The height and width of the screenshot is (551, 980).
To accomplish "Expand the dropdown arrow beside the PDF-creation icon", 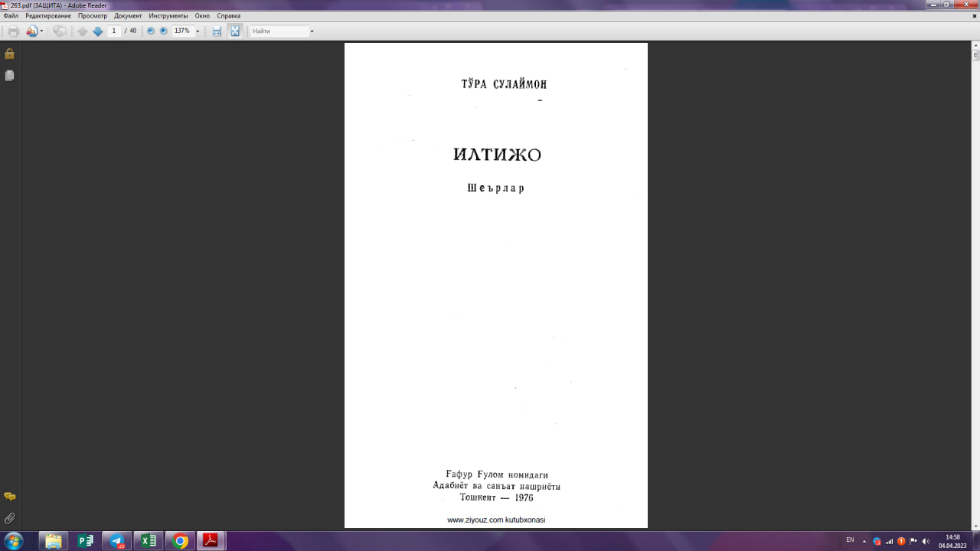I will point(42,31).
